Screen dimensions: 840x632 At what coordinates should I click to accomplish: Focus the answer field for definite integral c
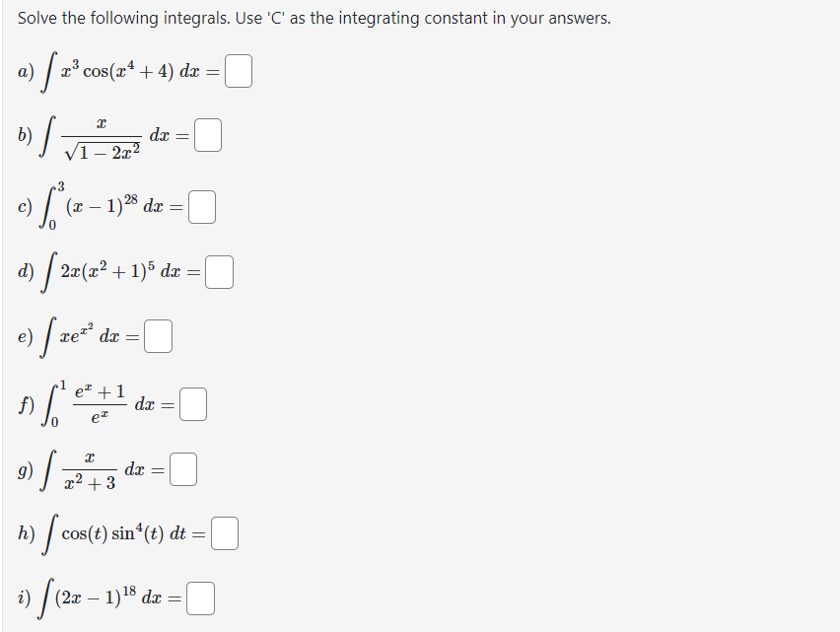[202, 207]
